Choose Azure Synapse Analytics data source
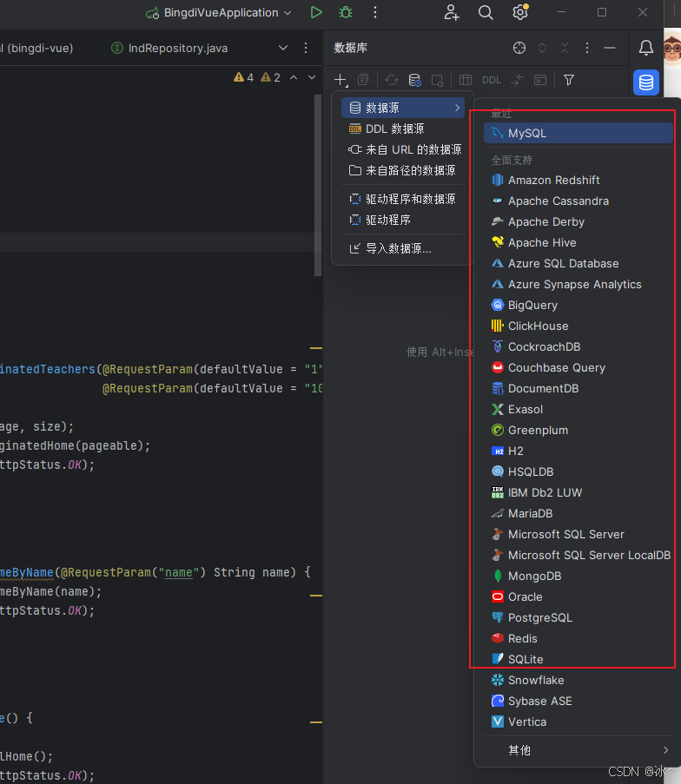Image resolution: width=681 pixels, height=784 pixels. click(579, 285)
